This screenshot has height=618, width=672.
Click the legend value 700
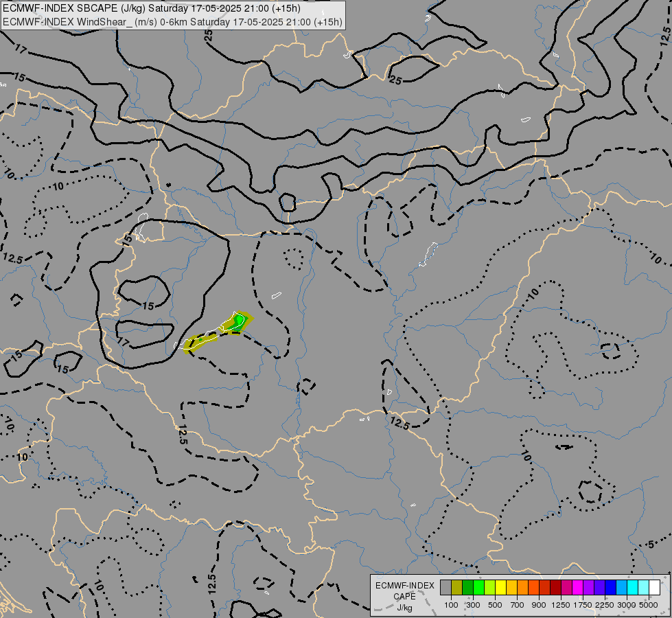(518, 605)
